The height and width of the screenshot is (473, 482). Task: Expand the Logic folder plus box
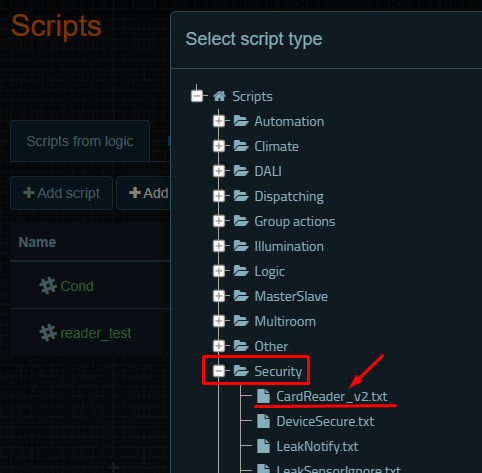(x=219, y=271)
